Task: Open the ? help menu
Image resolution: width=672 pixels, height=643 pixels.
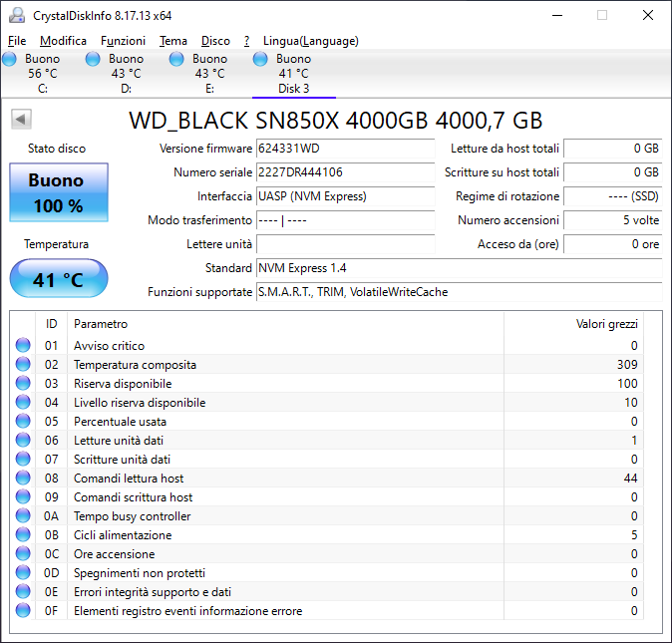Action: [247, 41]
